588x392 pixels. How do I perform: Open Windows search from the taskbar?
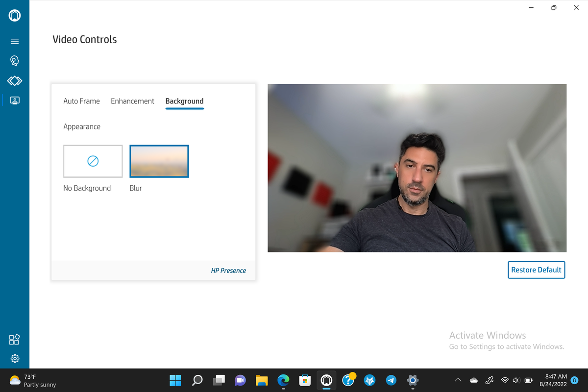click(x=197, y=380)
